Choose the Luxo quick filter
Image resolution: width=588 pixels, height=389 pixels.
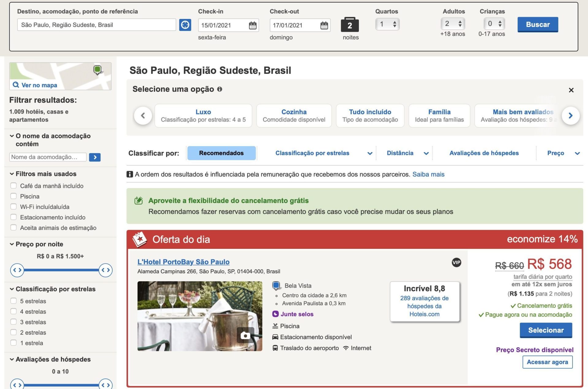coord(203,116)
